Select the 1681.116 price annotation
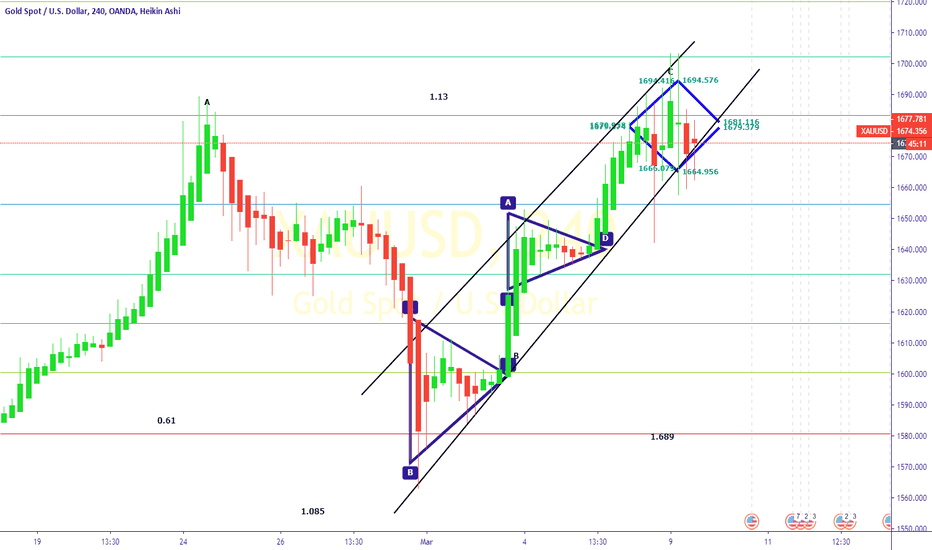This screenshot has width=932, height=550. 741,122
